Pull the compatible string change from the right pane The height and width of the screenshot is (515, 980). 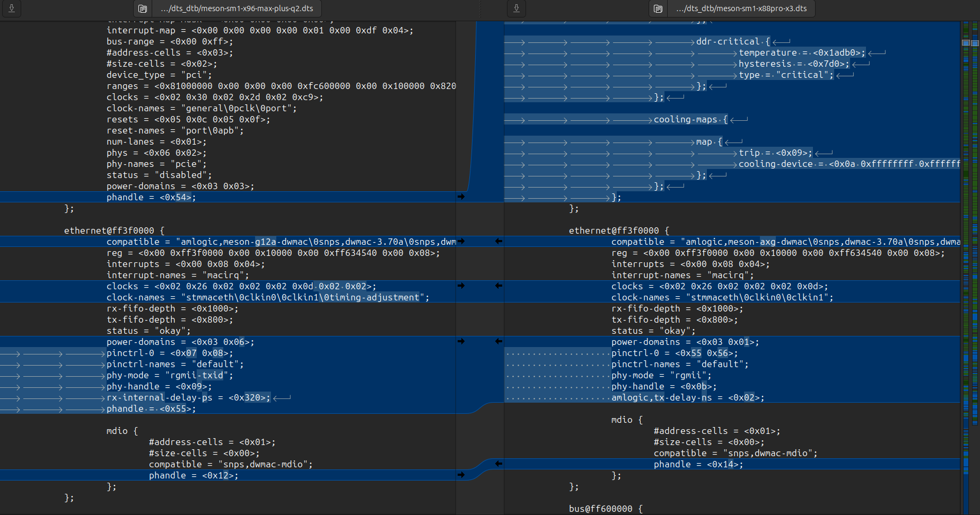(497, 241)
